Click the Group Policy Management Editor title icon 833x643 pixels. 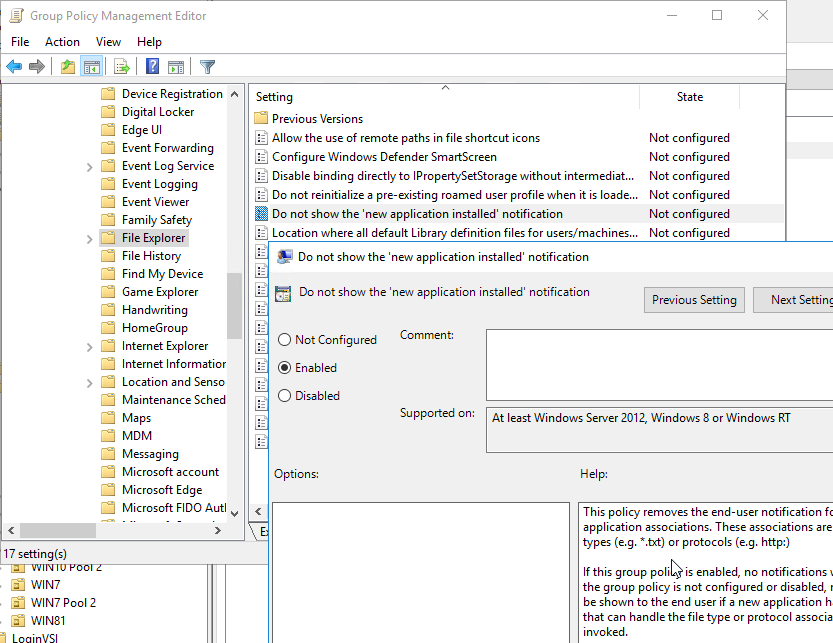click(16, 15)
